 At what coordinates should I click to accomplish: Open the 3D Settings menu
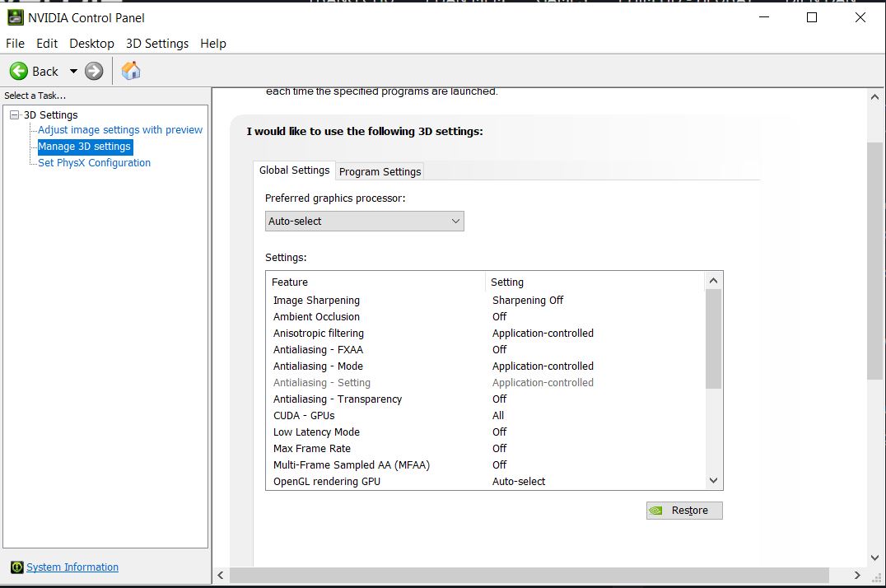pyautogui.click(x=157, y=44)
